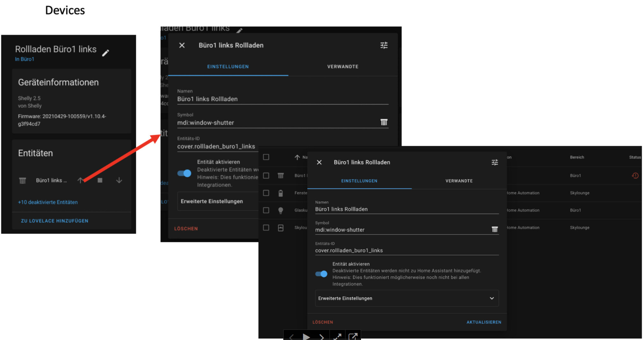Click the red restore status icon in the table
This screenshot has width=644, height=340.
click(635, 175)
